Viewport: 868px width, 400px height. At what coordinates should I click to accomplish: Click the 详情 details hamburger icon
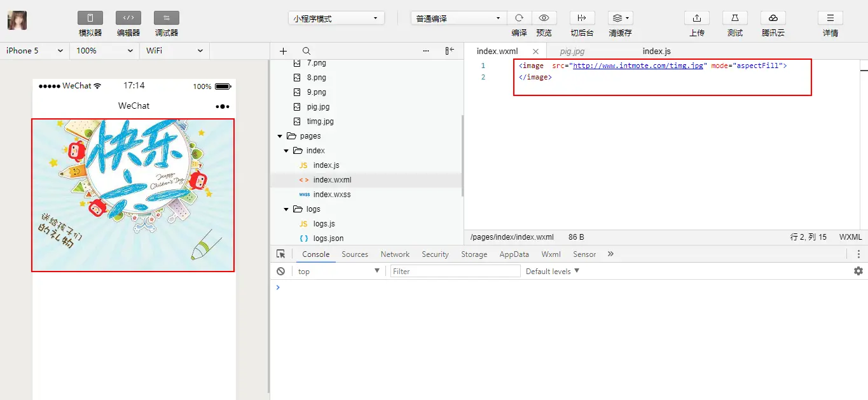pos(830,18)
